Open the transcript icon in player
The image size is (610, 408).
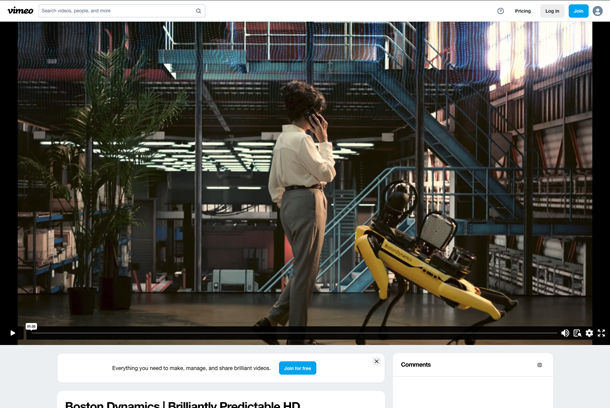coord(577,333)
